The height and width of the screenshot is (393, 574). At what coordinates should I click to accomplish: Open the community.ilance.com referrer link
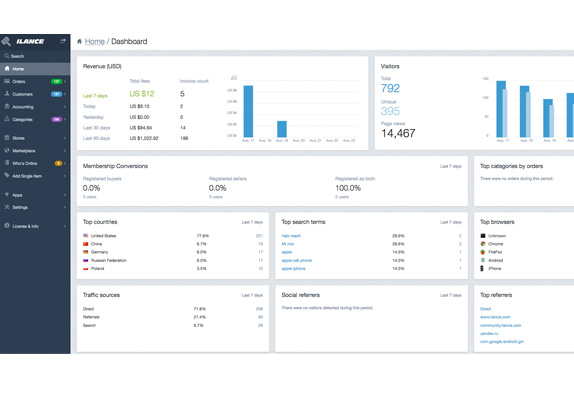click(500, 325)
